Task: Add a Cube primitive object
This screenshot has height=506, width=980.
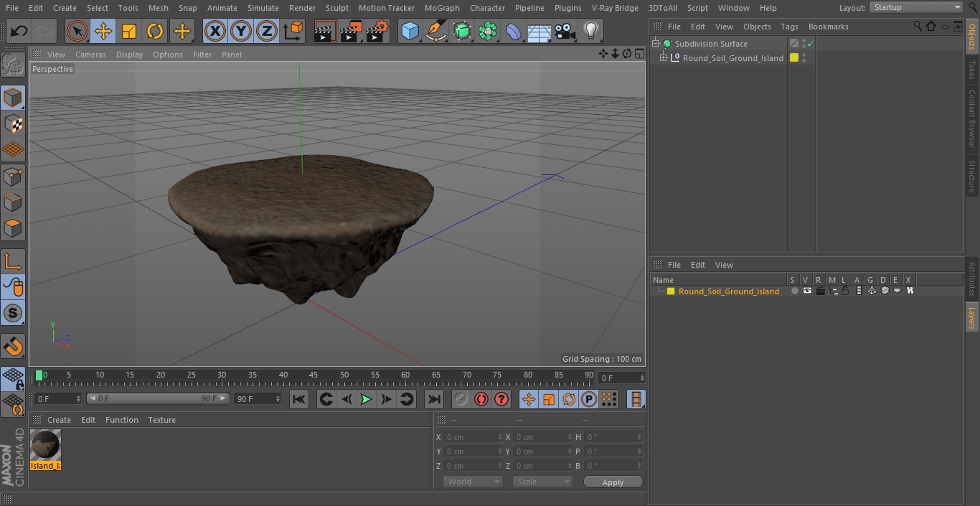Action: (410, 32)
